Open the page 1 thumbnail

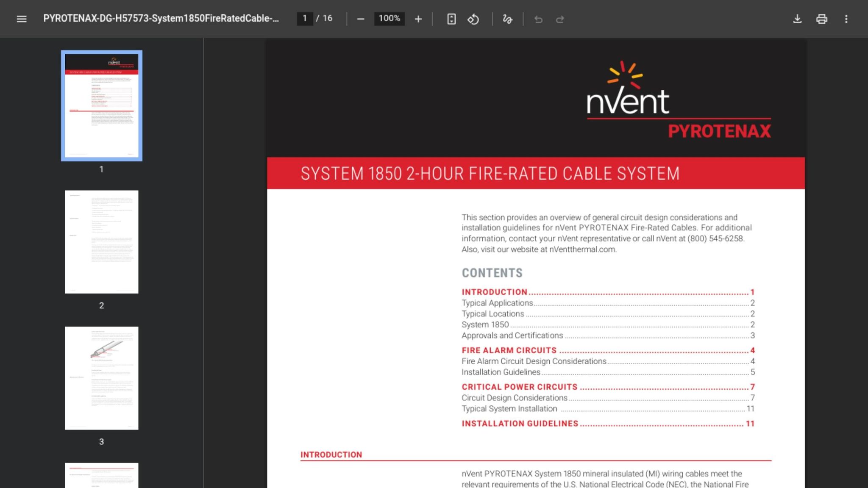[102, 105]
